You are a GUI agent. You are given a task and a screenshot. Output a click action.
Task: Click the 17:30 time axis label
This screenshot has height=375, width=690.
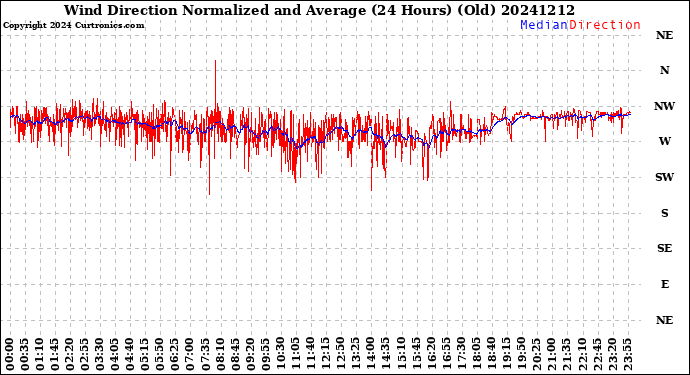tap(461, 355)
